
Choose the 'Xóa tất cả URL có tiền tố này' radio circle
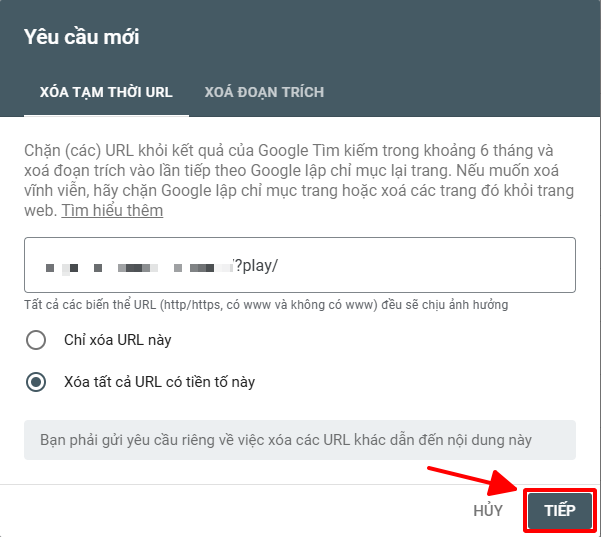(x=37, y=382)
